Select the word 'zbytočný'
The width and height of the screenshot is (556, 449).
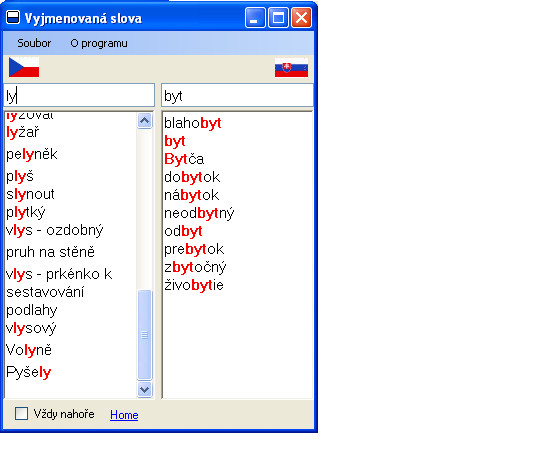coord(195,267)
